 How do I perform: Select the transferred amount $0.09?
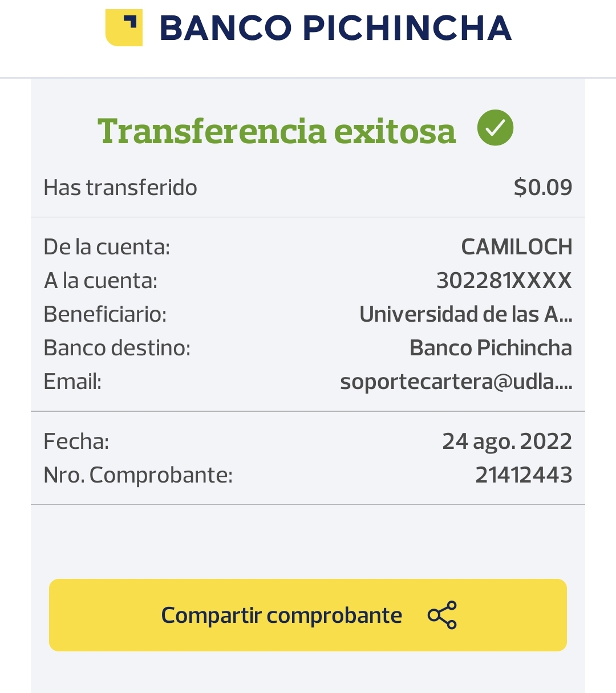[542, 187]
